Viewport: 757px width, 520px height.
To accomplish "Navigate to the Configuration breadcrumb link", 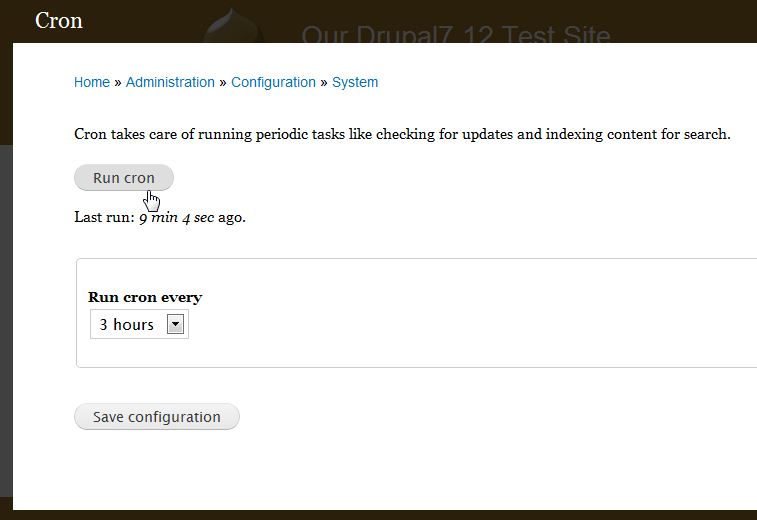I will [x=273, y=82].
